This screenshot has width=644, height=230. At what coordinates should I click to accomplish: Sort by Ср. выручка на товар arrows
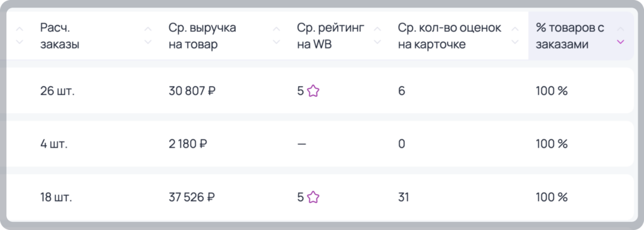click(x=277, y=36)
